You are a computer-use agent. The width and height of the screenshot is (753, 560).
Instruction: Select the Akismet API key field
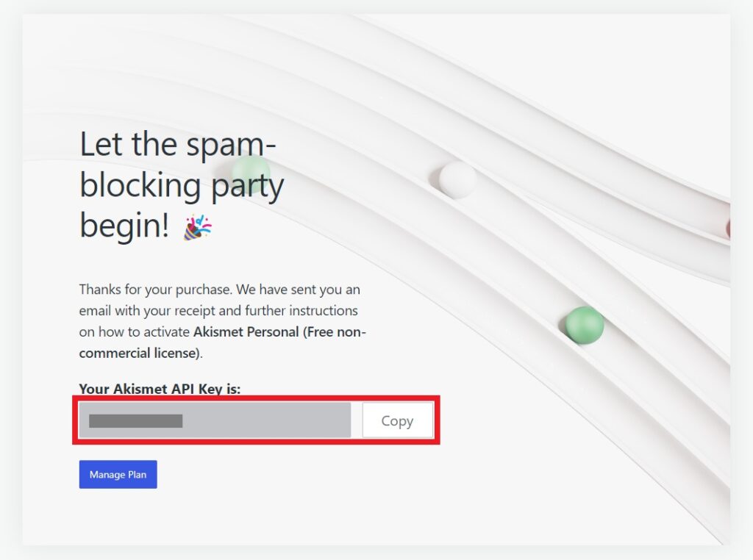215,420
